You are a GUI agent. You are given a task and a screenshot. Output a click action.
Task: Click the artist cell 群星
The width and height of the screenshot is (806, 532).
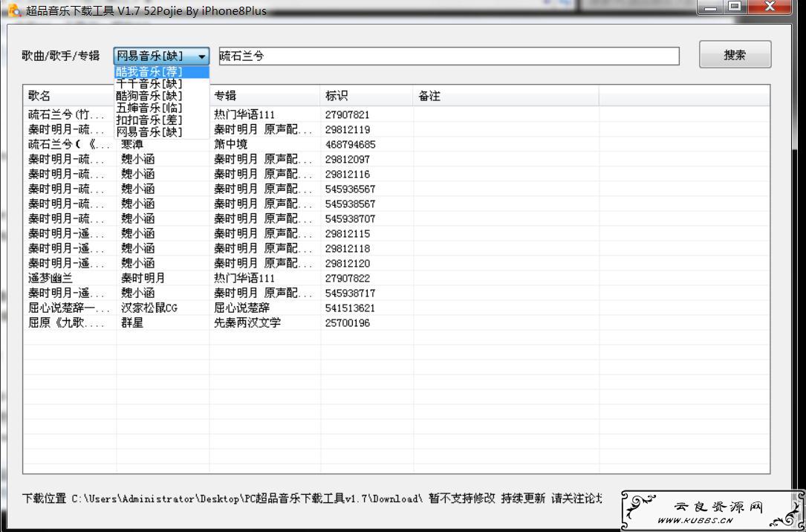click(132, 323)
